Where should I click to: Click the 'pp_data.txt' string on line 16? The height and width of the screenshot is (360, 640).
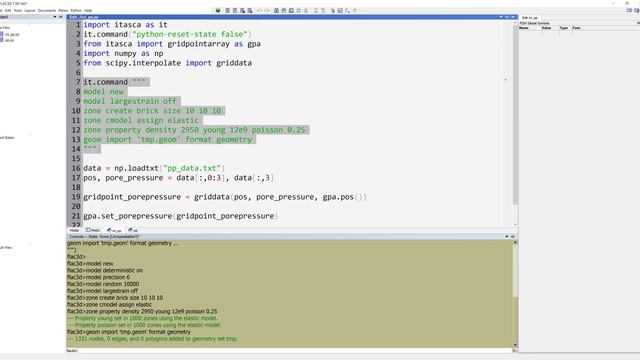(192, 168)
